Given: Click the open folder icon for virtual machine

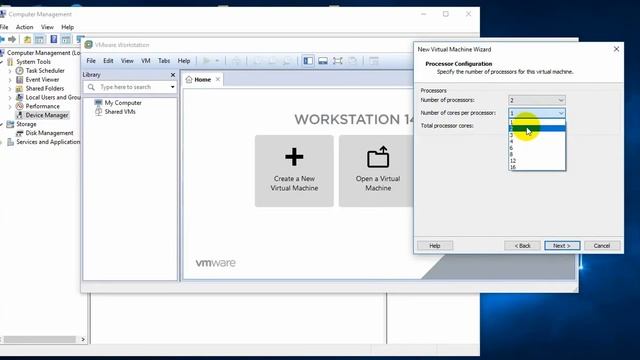Looking at the screenshot, I should [x=378, y=157].
